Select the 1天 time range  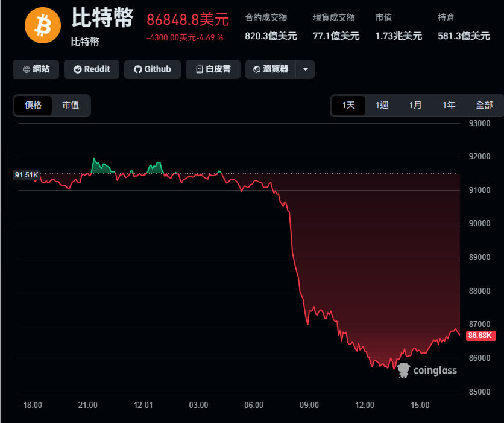click(x=348, y=105)
